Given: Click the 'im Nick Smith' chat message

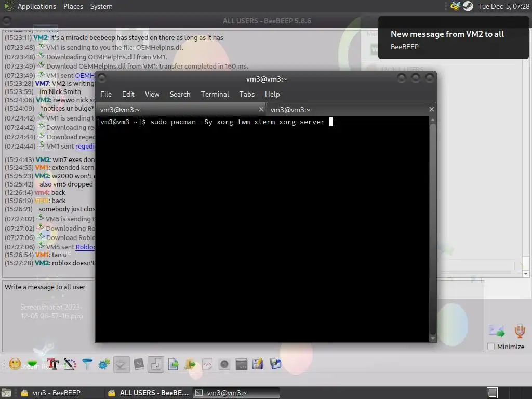Looking at the screenshot, I should pos(43,91).
